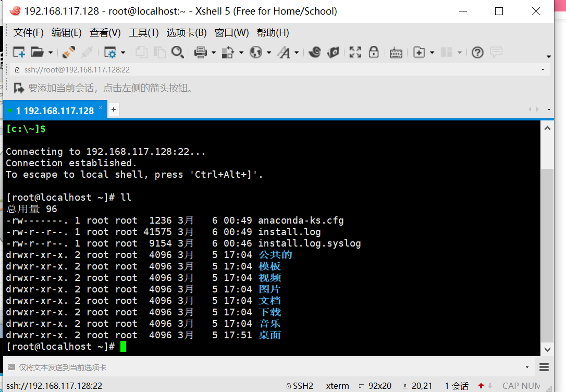This screenshot has width=566, height=392.
Task: Open the session Properties gear icon
Action: click(110, 52)
